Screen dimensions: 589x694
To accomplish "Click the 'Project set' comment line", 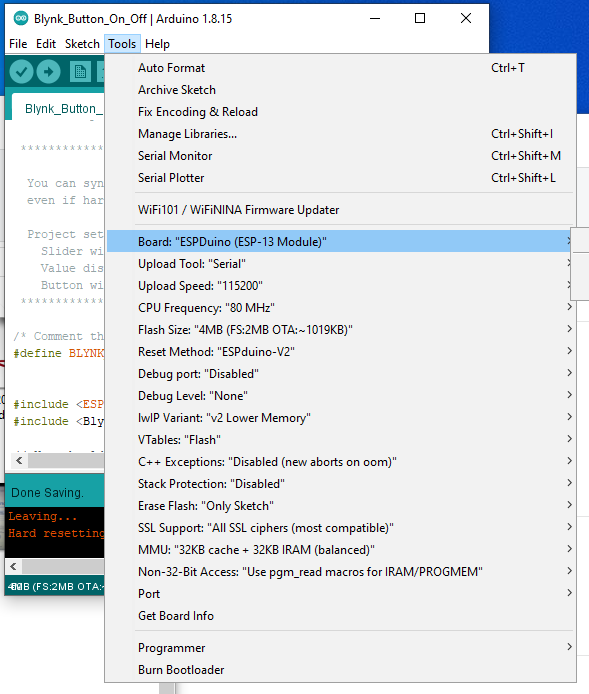I will pyautogui.click(x=65, y=234).
